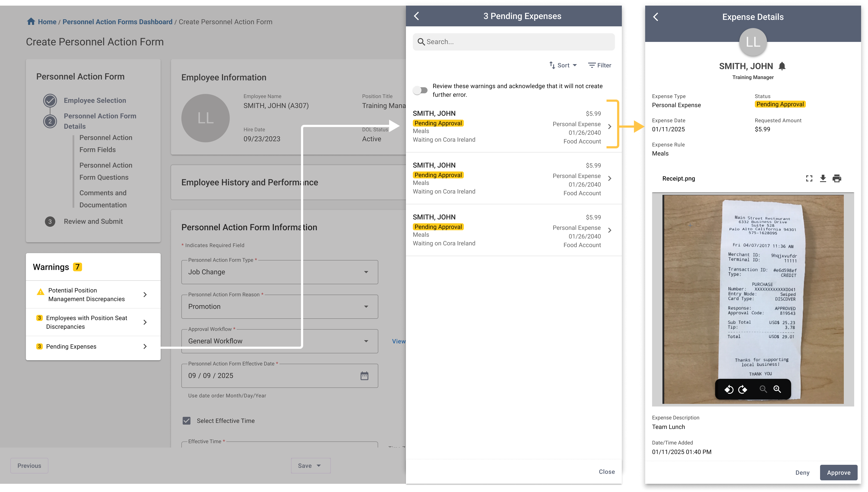The width and height of the screenshot is (868, 492).
Task: Click the Effective Date input field
Action: (280, 376)
